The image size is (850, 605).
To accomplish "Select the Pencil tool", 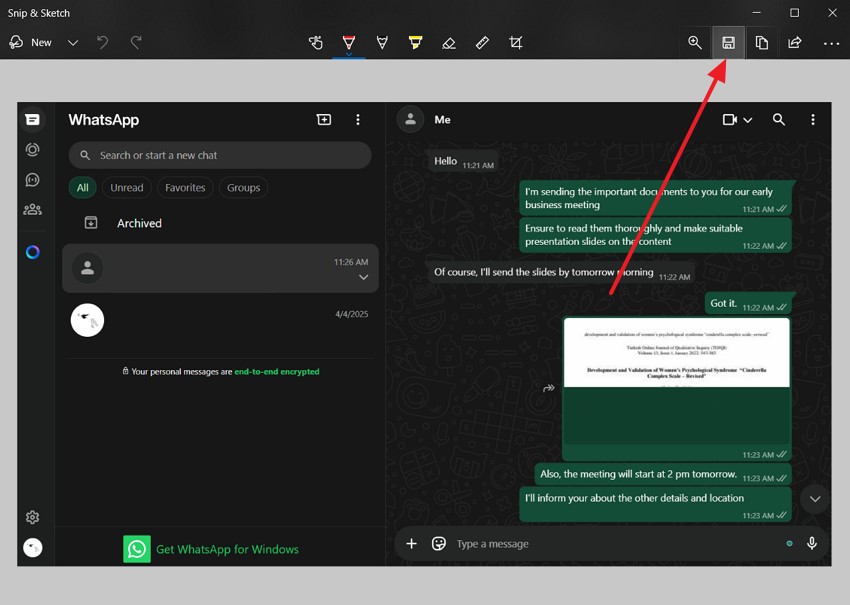I will (x=382, y=43).
